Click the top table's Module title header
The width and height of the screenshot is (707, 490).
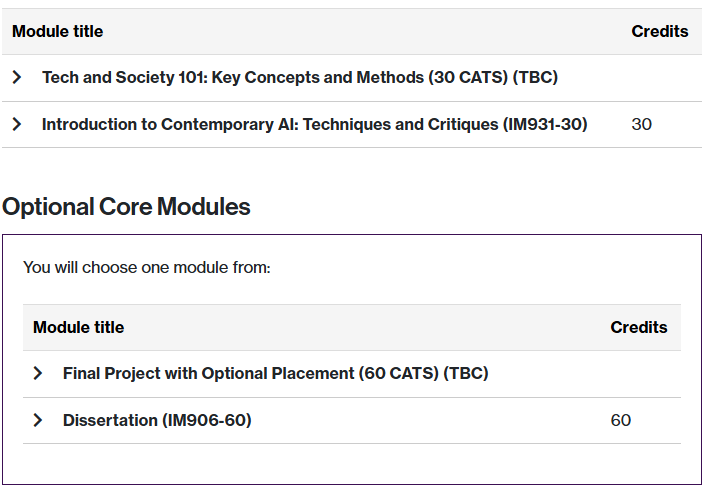(x=58, y=32)
